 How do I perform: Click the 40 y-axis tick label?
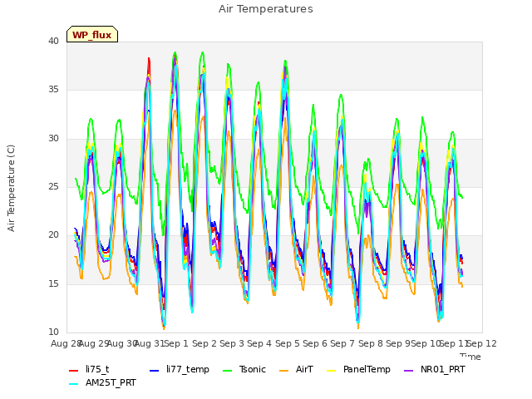pos(53,42)
